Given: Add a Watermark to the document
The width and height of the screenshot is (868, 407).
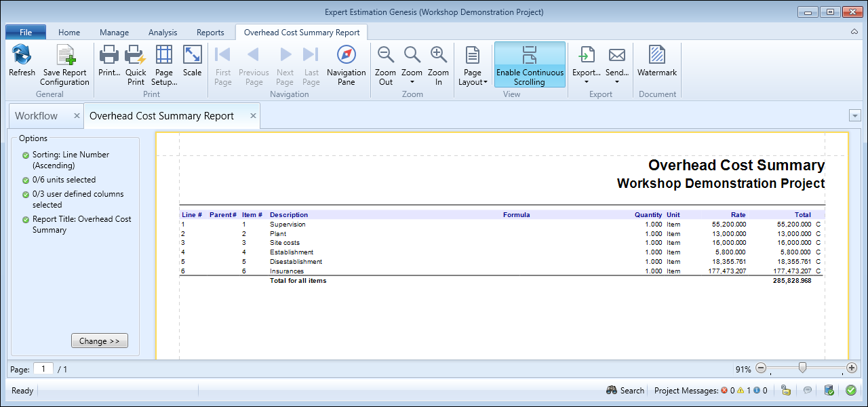Looking at the screenshot, I should pos(656,56).
